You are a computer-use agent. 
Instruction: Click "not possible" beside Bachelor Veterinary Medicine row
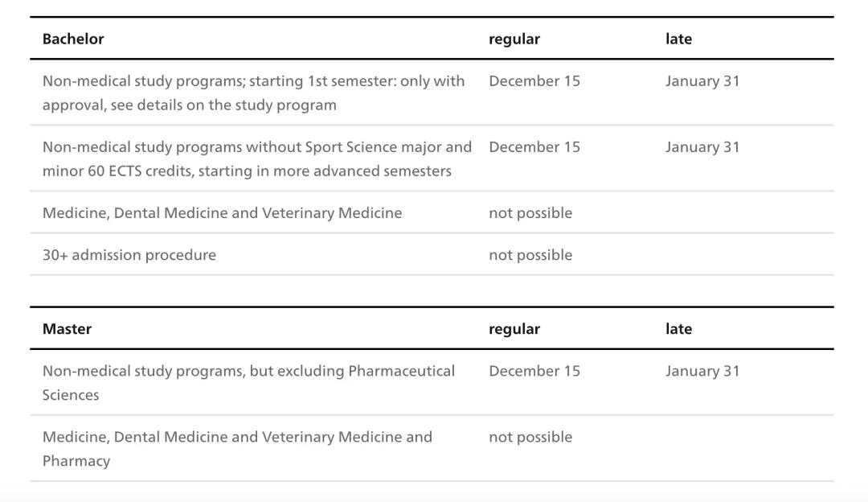tap(530, 212)
